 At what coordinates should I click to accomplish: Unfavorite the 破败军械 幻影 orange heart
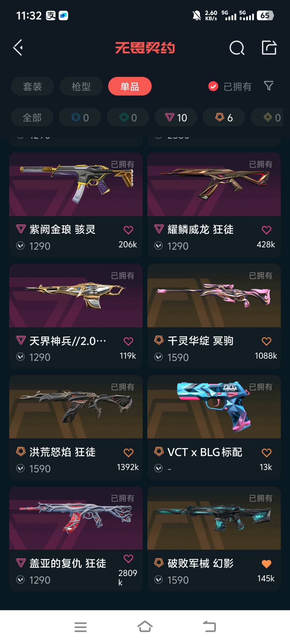266,564
